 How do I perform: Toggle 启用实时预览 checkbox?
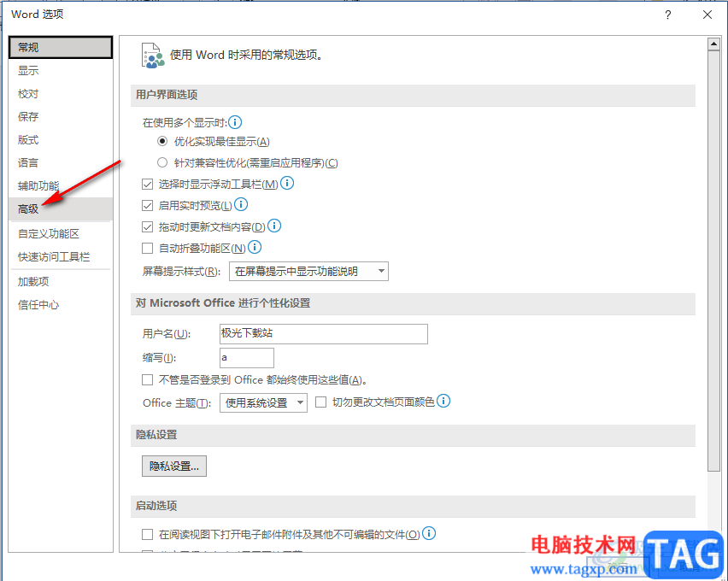point(147,205)
